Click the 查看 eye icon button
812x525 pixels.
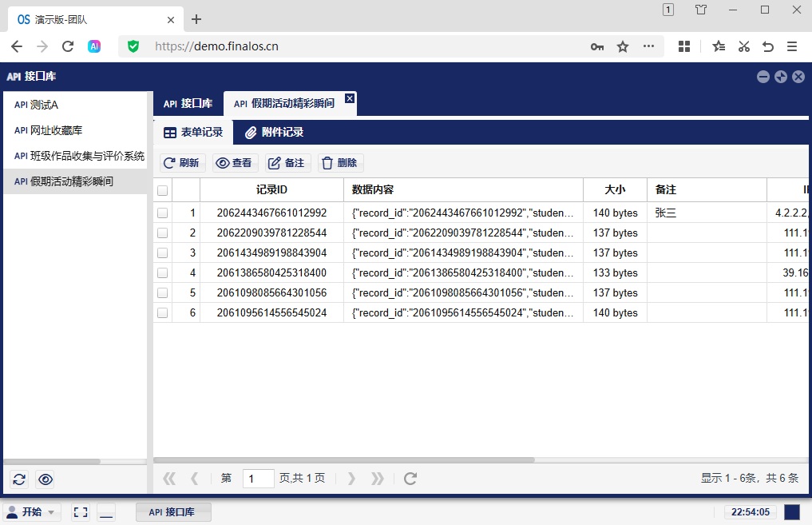click(234, 163)
